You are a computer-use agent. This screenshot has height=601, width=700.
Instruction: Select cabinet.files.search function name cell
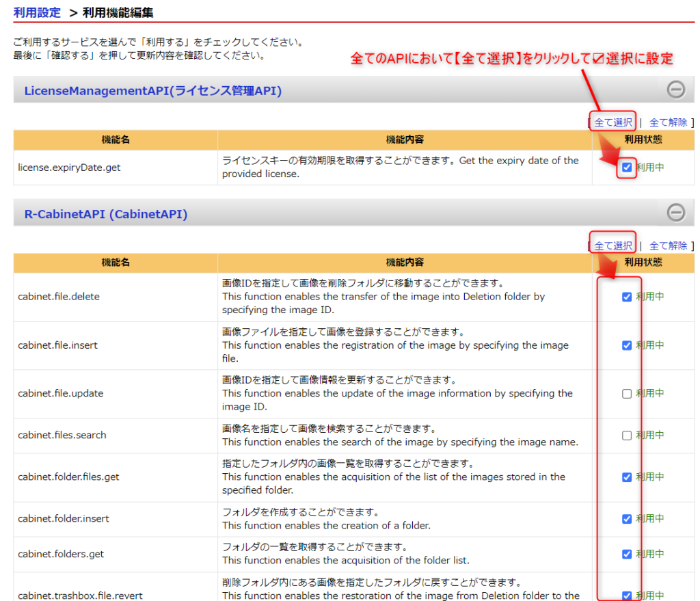62,436
